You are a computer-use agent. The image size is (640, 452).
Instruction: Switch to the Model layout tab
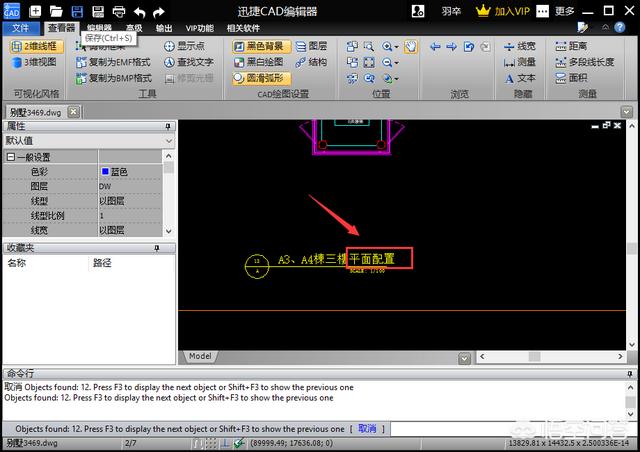click(x=200, y=356)
